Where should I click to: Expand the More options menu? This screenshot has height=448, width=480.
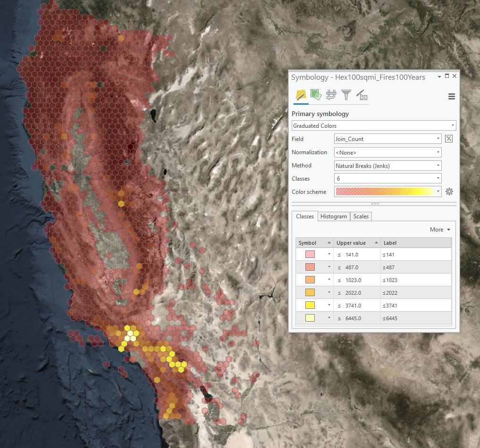click(x=440, y=229)
